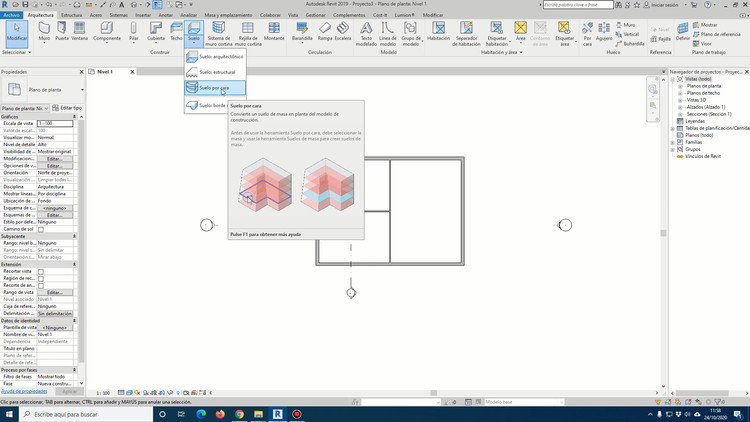This screenshot has height=422, width=750.
Task: Expand the Seleccionar panel dropdown
Action: 17,52
